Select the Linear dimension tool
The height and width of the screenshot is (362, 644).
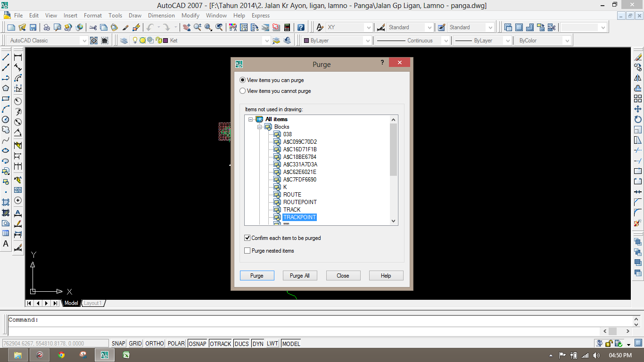tap(18, 57)
